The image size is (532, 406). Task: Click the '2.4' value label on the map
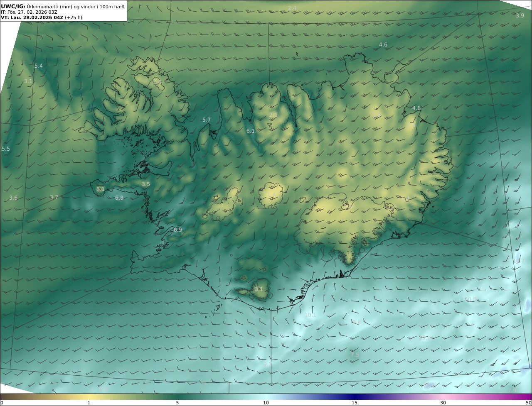(292, 8)
